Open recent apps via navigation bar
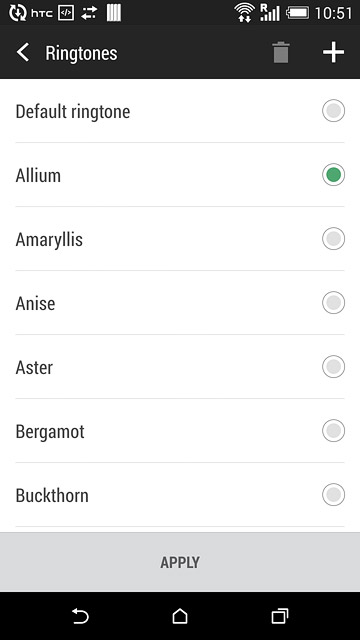This screenshot has width=360, height=640. point(280,616)
